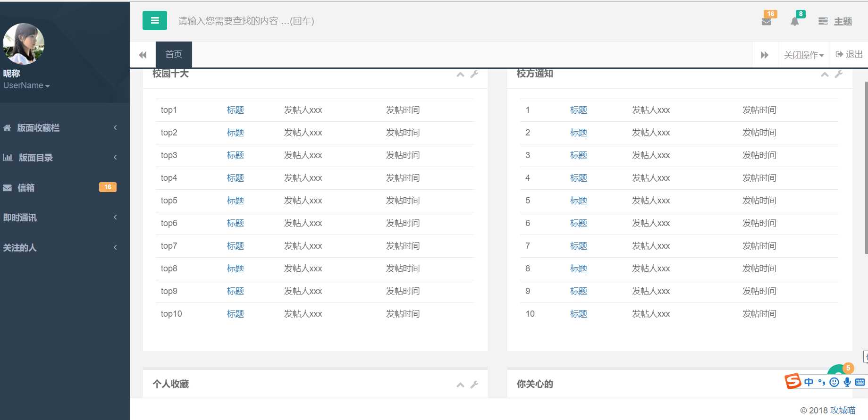Click 发帖时间 in the top9 row
868x420 pixels.
(x=403, y=291)
